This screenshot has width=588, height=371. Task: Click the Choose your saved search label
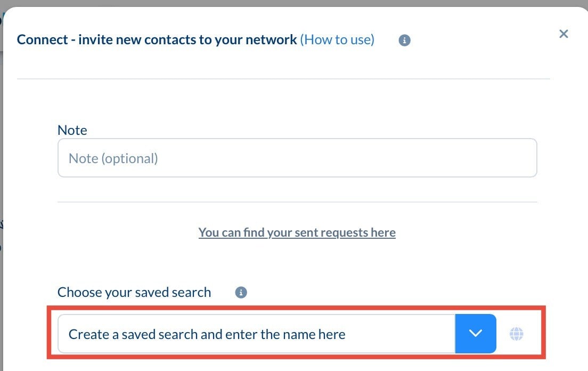point(134,292)
